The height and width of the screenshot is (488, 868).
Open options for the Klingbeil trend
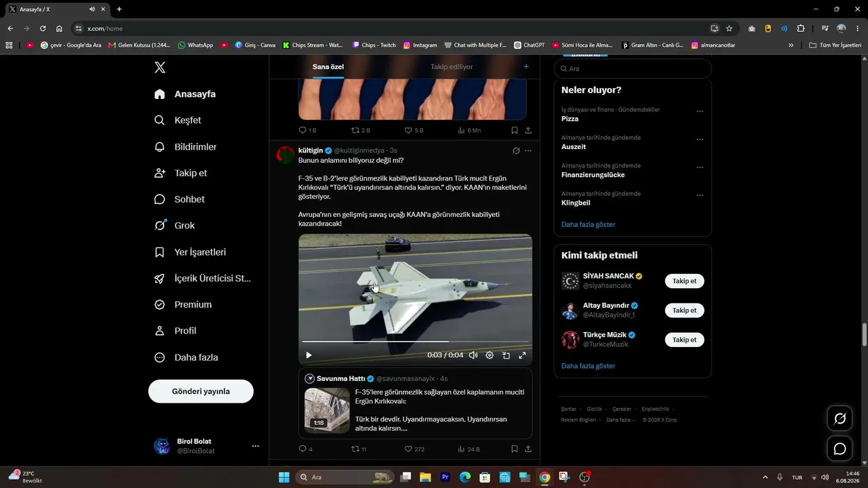point(700,196)
